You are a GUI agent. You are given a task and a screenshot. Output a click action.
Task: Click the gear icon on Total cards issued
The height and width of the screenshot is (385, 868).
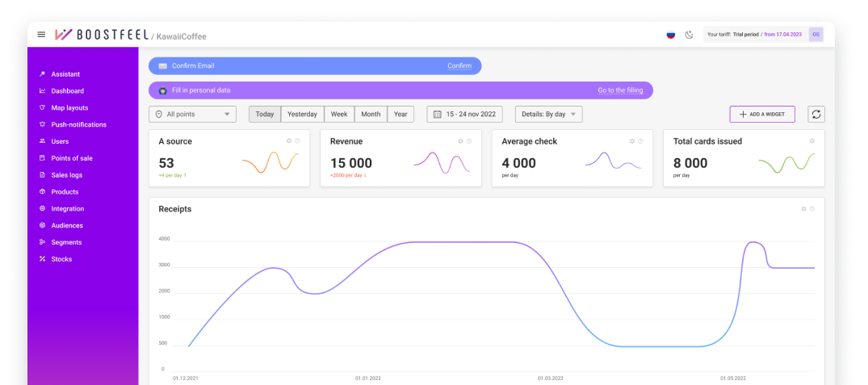click(812, 141)
